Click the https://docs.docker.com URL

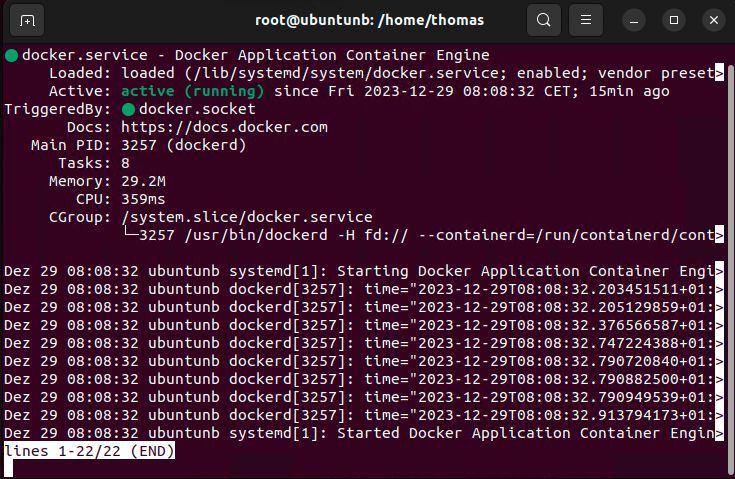(x=225, y=127)
